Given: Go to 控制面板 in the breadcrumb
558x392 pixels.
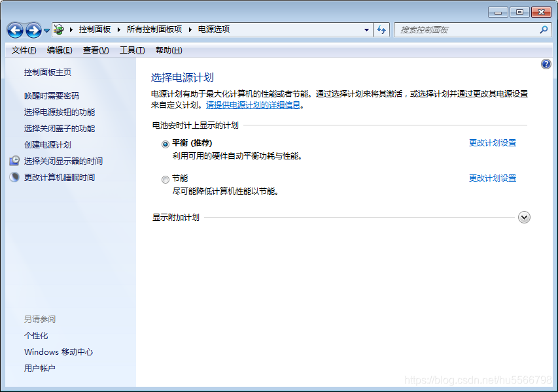Looking at the screenshot, I should pos(95,29).
